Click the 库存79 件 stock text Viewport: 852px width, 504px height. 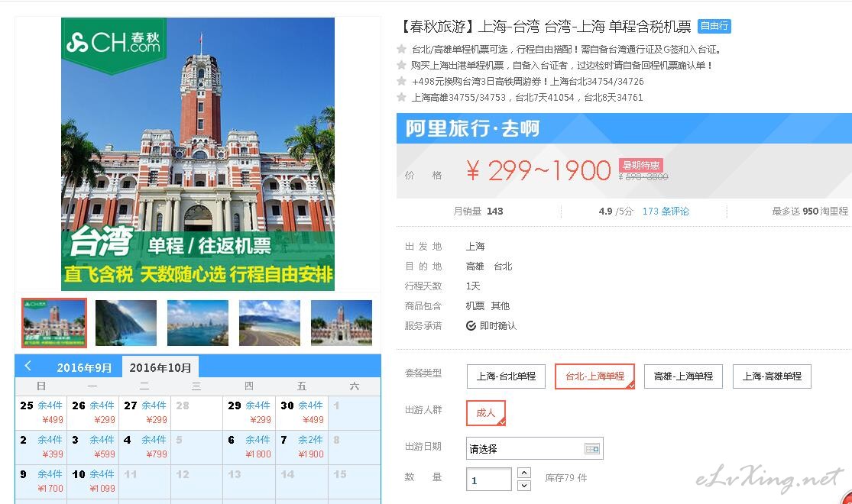pyautogui.click(x=566, y=478)
